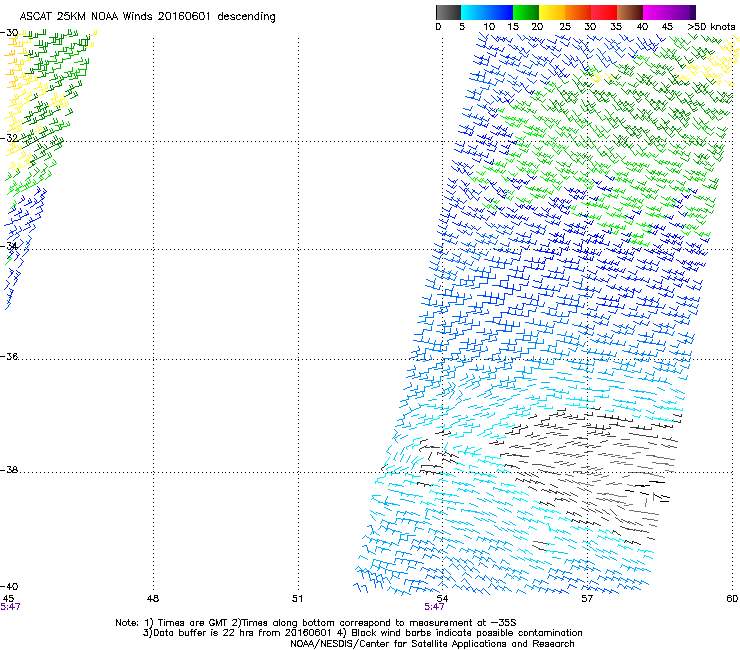740x650 pixels.
Task: Click legend tick label 10
Action: pos(489,27)
